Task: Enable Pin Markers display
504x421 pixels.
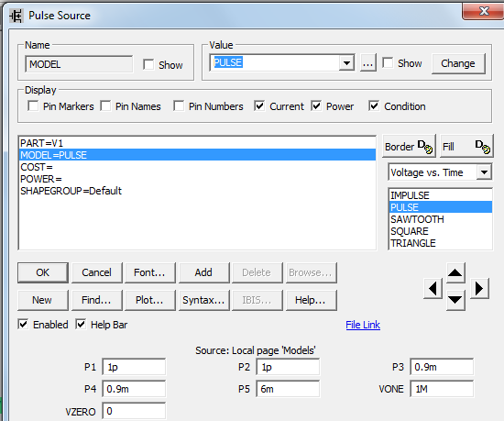Action: (x=33, y=105)
